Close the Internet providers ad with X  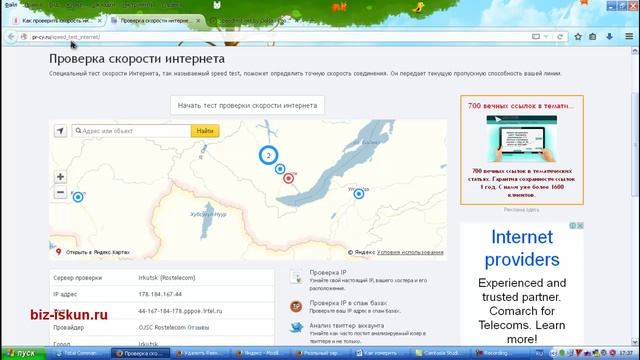[580, 225]
